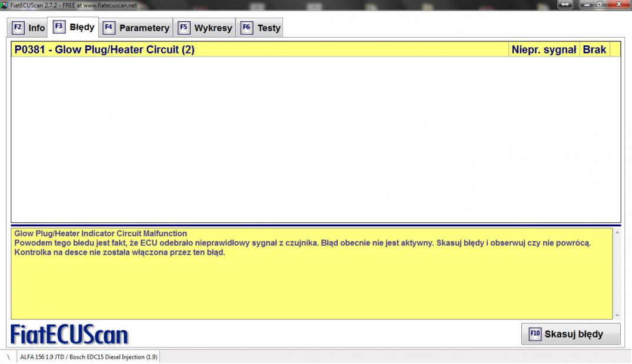This screenshot has height=364, width=632.
Task: Click the FiatECUScan logo
Action: [69, 335]
